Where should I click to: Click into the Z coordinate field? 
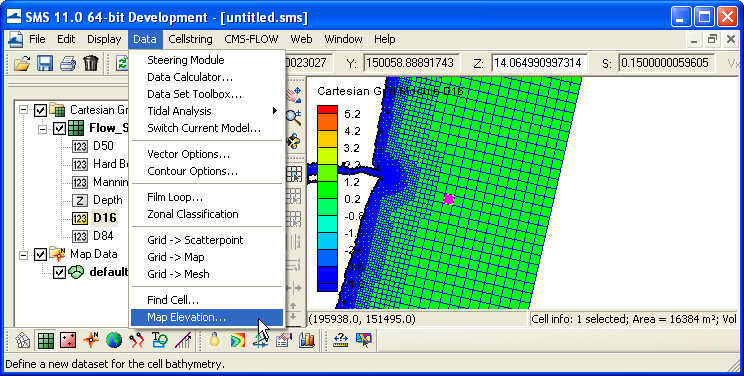click(x=540, y=63)
